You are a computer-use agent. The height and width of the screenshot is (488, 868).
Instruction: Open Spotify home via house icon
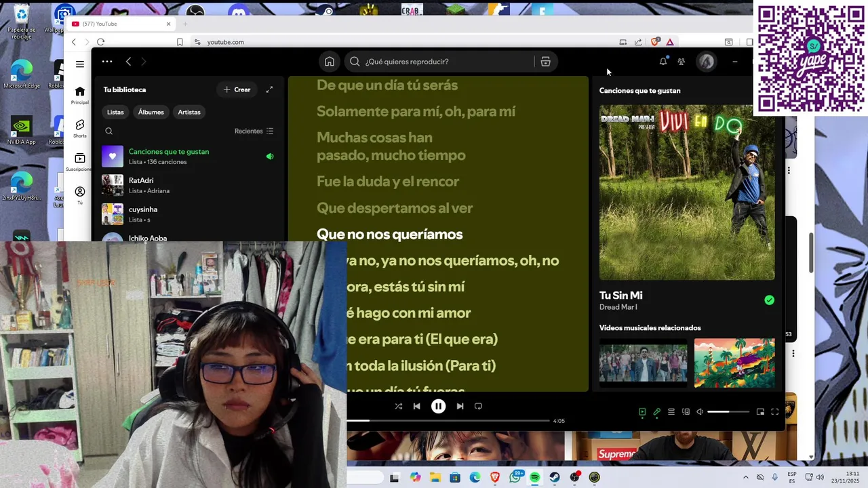330,62
